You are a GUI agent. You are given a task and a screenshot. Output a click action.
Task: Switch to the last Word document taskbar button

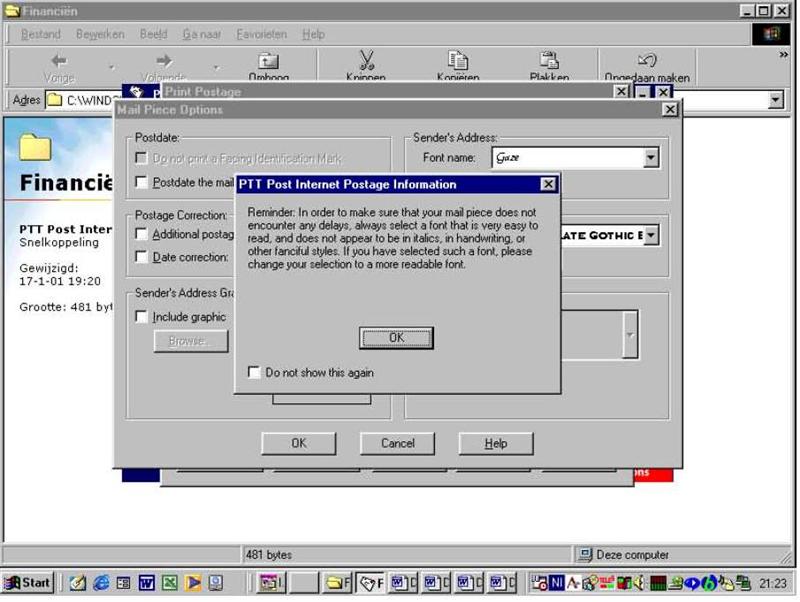coord(502,582)
